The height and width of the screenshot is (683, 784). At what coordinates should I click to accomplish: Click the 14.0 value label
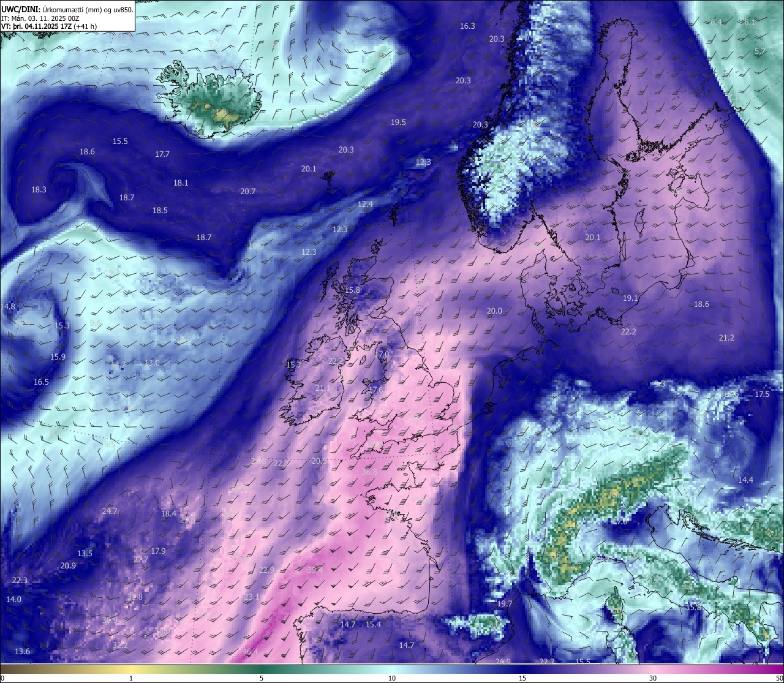click(x=13, y=600)
